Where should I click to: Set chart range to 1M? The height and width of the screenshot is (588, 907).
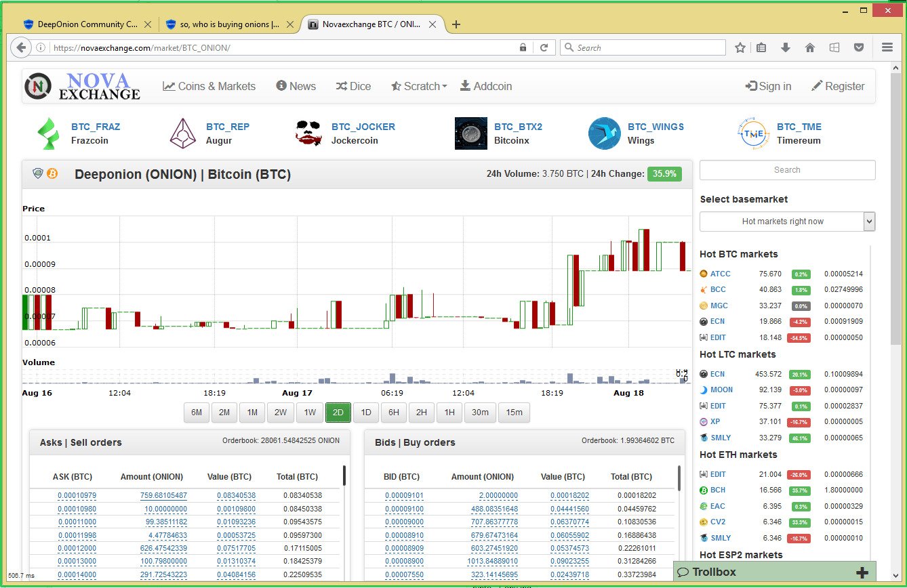pyautogui.click(x=251, y=413)
